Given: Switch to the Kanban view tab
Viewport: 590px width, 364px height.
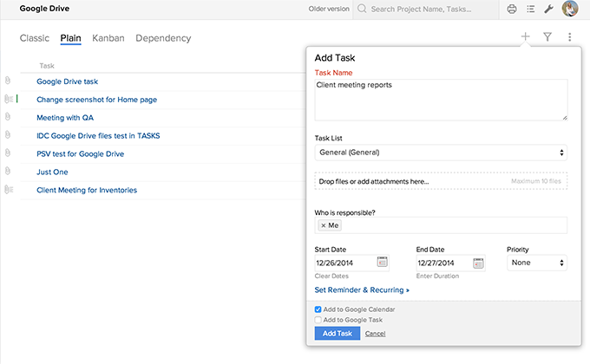Looking at the screenshot, I should click(x=108, y=38).
